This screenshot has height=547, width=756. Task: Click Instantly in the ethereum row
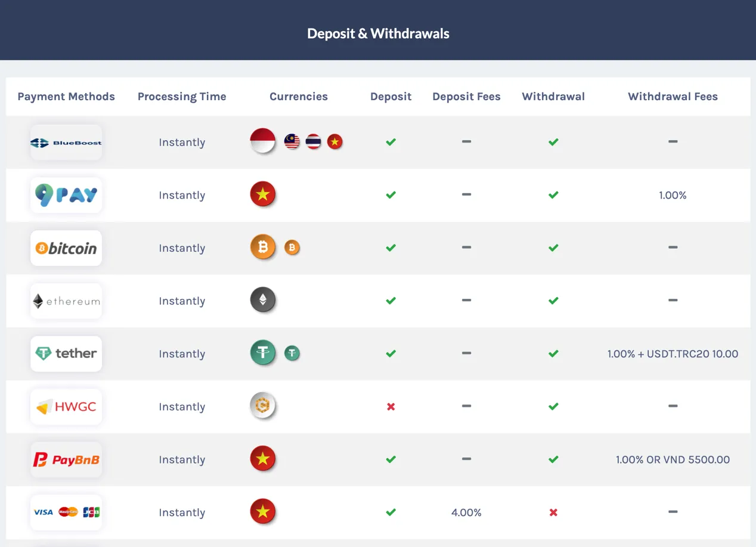[182, 301]
